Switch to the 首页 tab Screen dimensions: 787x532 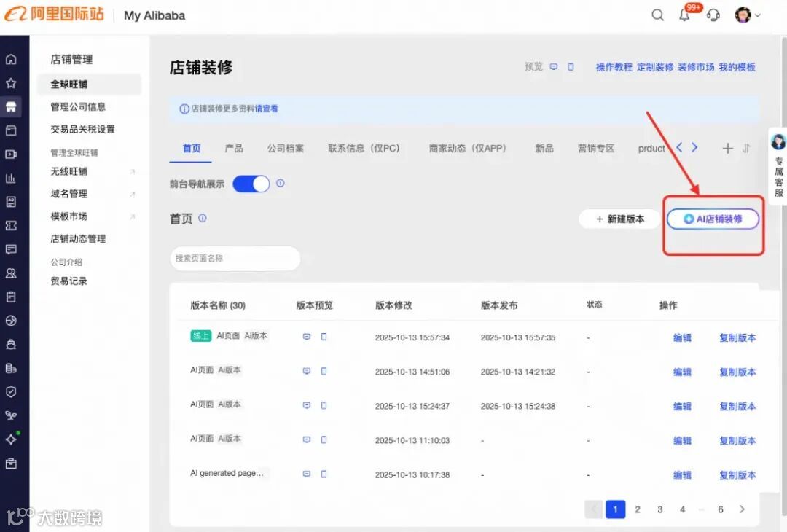pos(191,149)
